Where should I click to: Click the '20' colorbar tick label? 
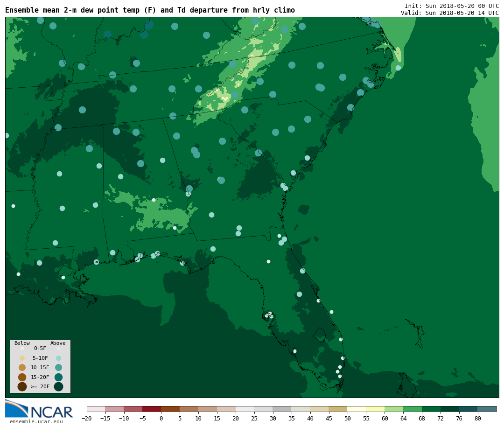click(x=236, y=418)
